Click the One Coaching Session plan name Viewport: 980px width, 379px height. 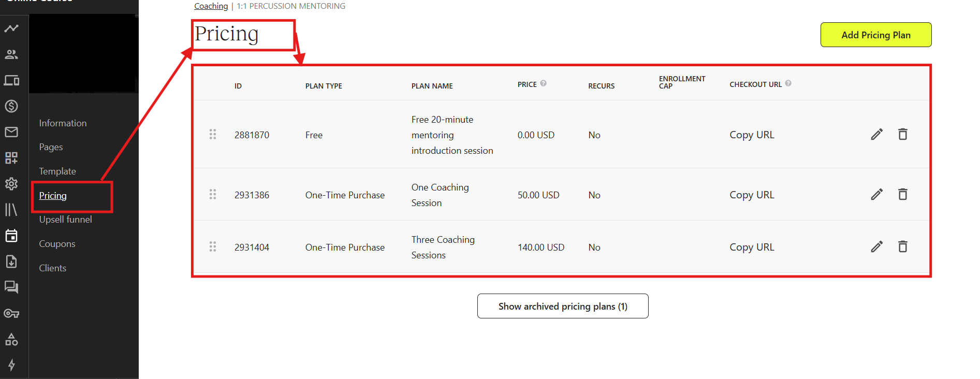point(440,195)
